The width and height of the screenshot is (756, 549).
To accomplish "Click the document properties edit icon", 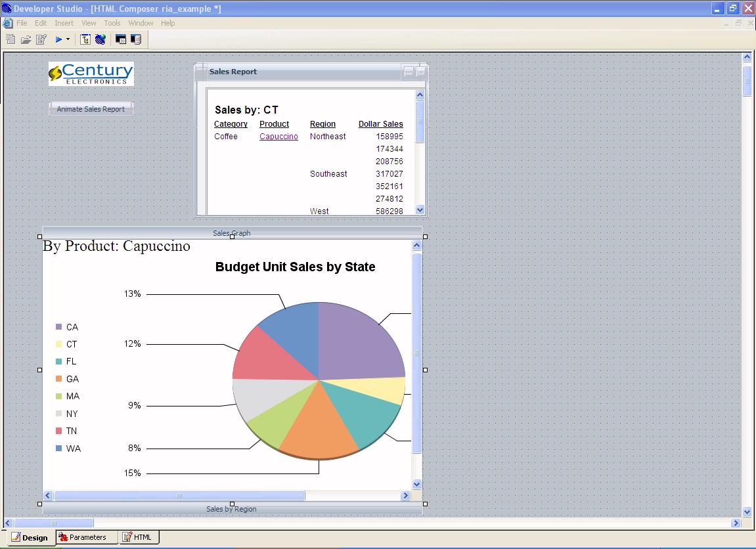I will [41, 39].
